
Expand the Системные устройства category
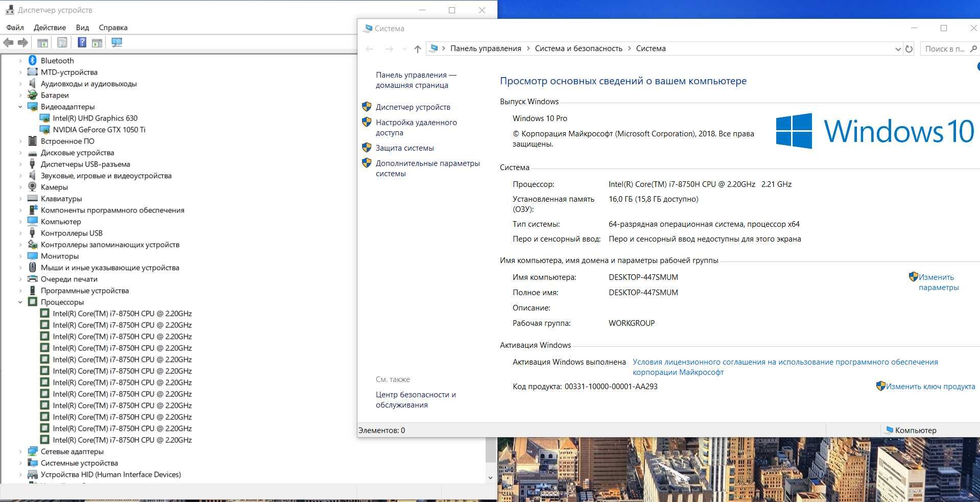tap(20, 463)
